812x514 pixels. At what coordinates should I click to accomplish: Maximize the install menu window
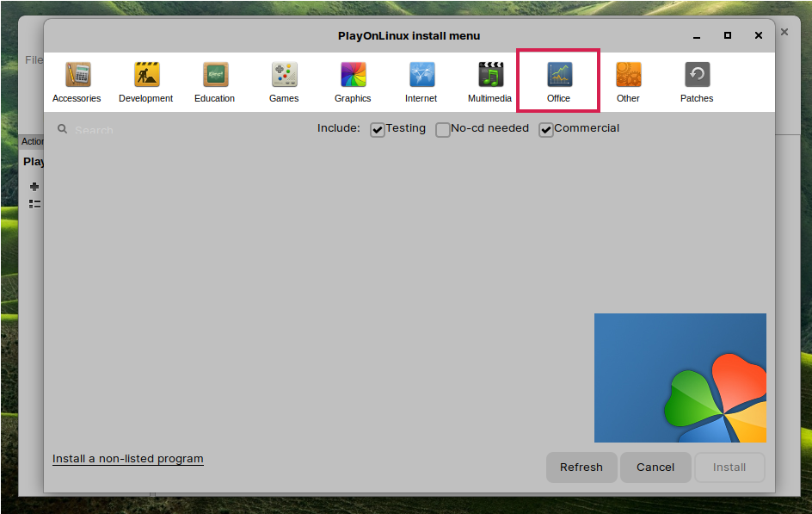728,35
